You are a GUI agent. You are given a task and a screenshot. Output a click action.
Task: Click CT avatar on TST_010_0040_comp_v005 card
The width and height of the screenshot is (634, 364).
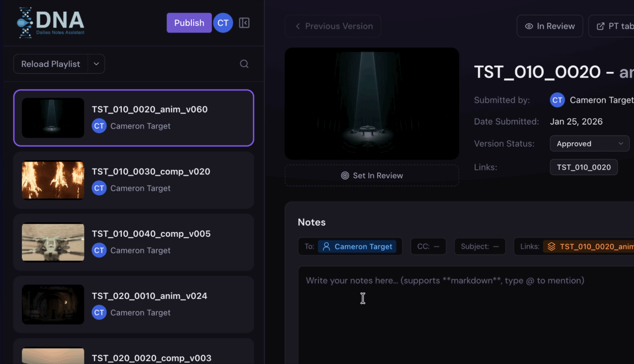click(x=99, y=251)
